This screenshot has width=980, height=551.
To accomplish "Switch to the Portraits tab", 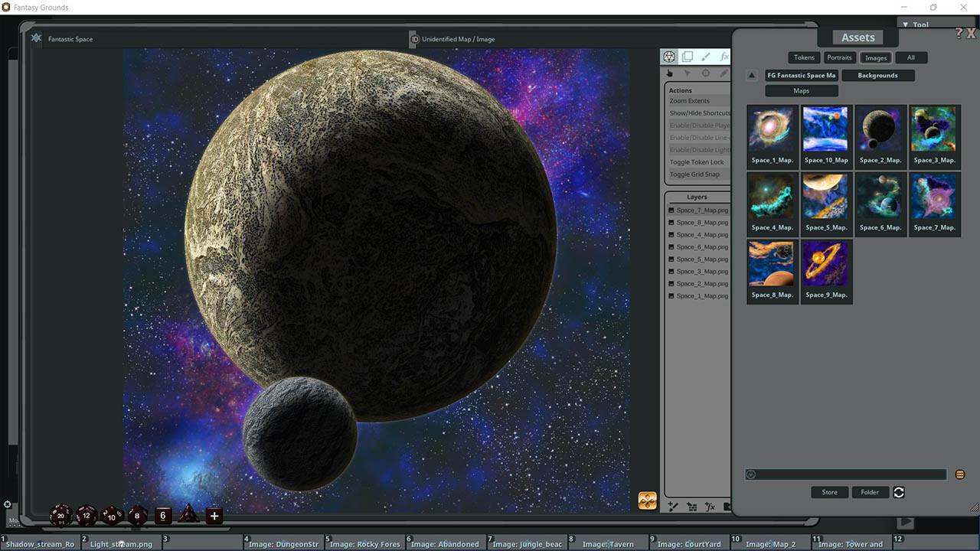I will pos(839,57).
